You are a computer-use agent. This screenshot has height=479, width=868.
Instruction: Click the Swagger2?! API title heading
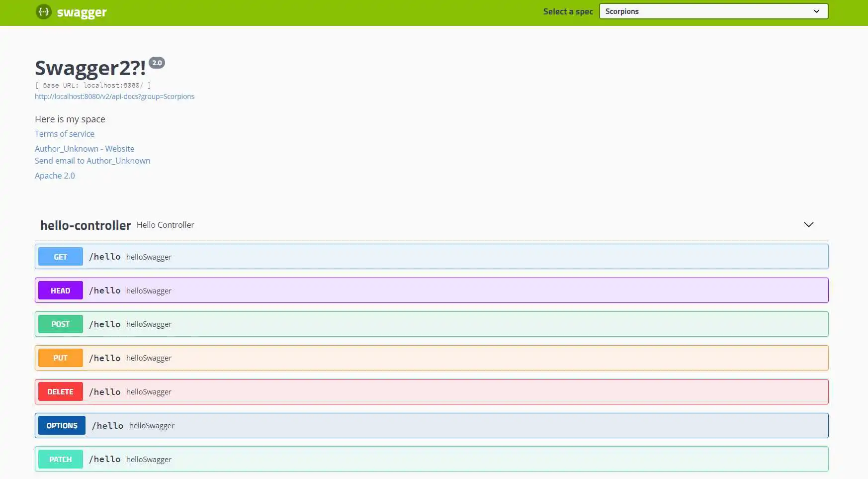tap(90, 68)
